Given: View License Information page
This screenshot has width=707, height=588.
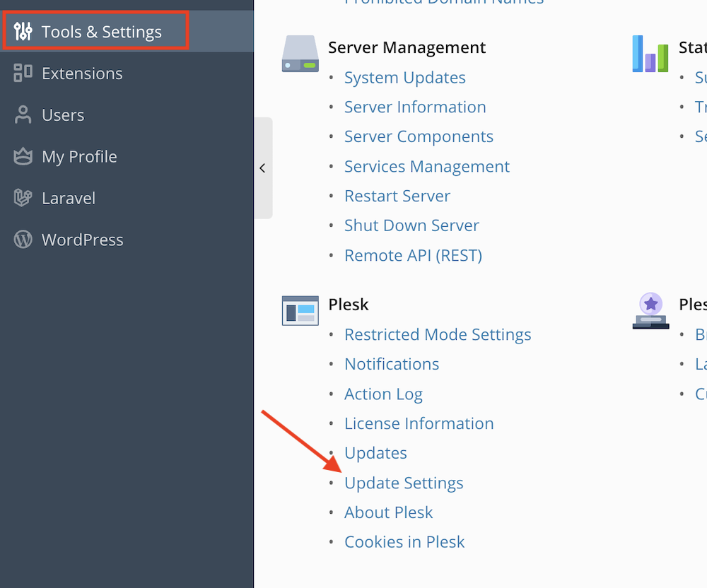Looking at the screenshot, I should click(x=419, y=424).
